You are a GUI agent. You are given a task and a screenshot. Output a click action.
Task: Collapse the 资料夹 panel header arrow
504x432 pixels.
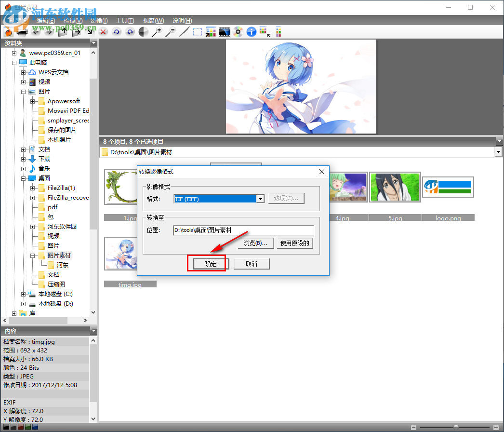pos(93,43)
